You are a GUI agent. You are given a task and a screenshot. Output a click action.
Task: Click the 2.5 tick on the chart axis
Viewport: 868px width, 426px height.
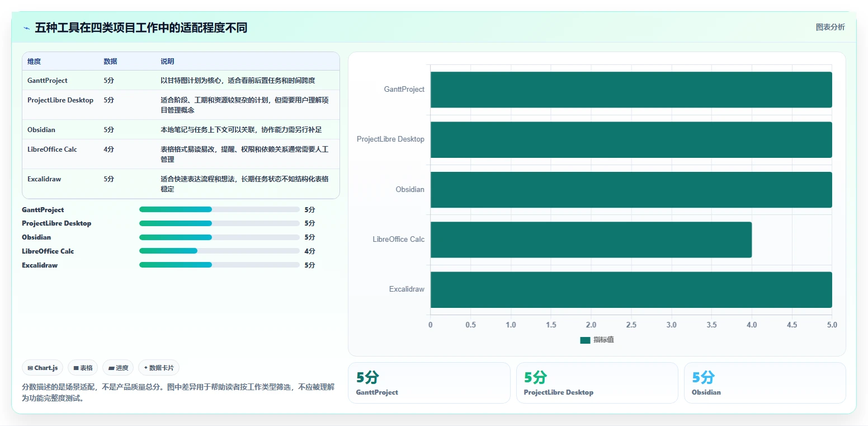[631, 325]
